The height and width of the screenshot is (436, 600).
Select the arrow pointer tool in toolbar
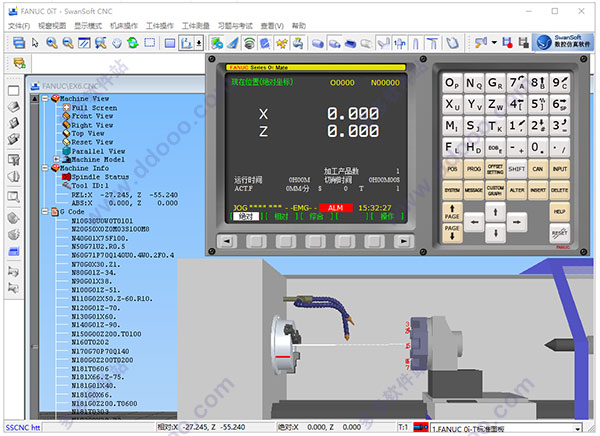(35, 43)
